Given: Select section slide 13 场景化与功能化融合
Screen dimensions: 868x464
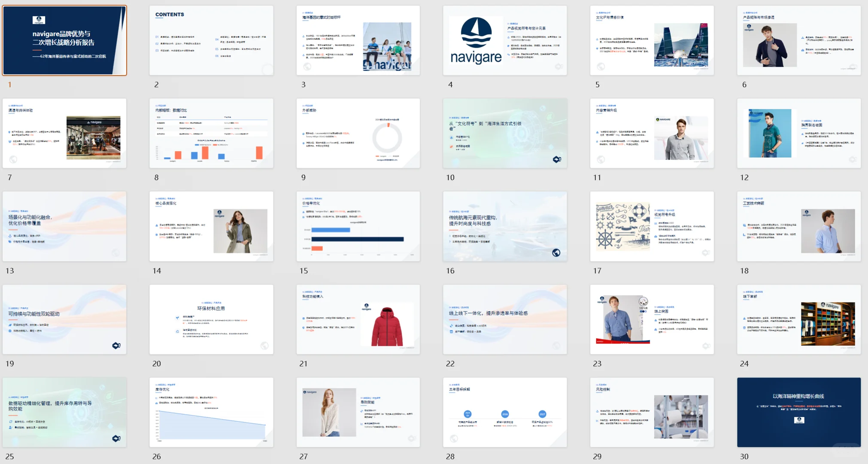Looking at the screenshot, I should (x=64, y=226).
